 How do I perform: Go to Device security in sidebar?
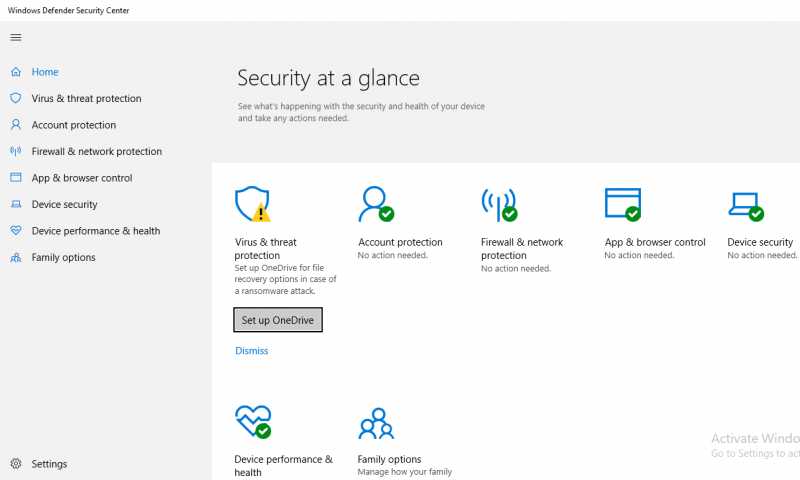pos(64,205)
